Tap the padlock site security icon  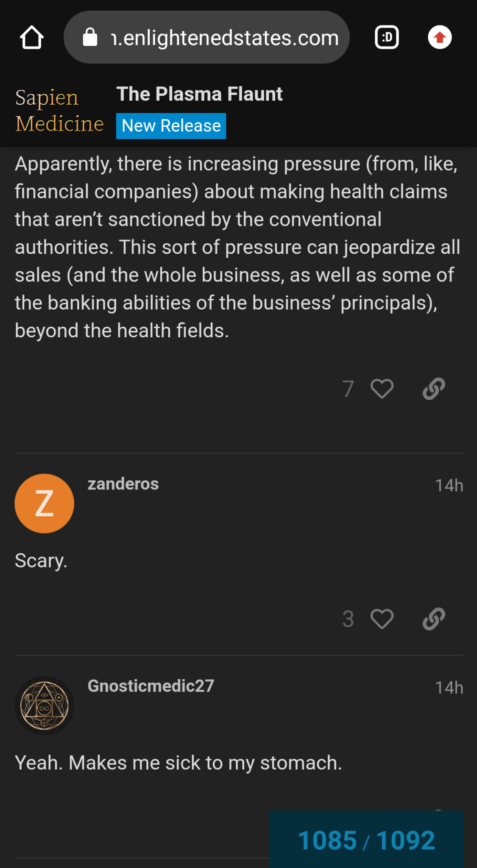(x=90, y=38)
